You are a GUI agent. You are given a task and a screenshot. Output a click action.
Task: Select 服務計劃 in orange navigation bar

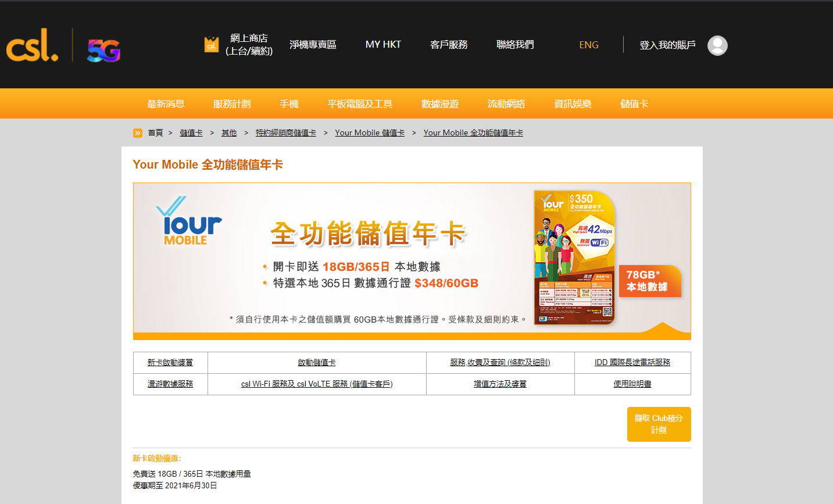click(232, 104)
